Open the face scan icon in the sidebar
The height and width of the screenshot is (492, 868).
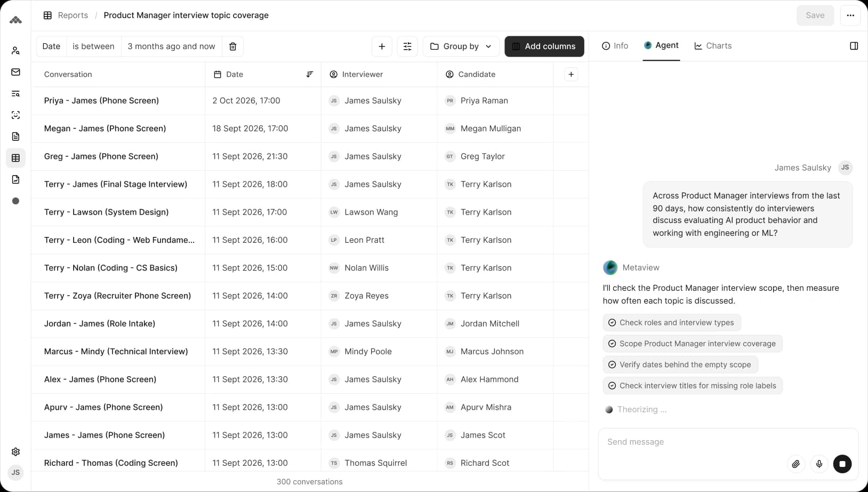coord(15,115)
